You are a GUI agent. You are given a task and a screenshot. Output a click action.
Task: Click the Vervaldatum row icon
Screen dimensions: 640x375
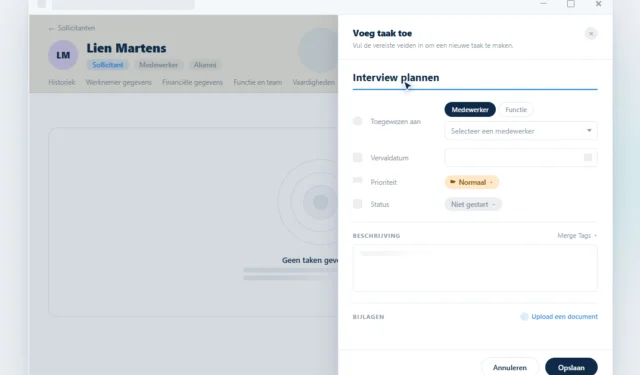(358, 158)
